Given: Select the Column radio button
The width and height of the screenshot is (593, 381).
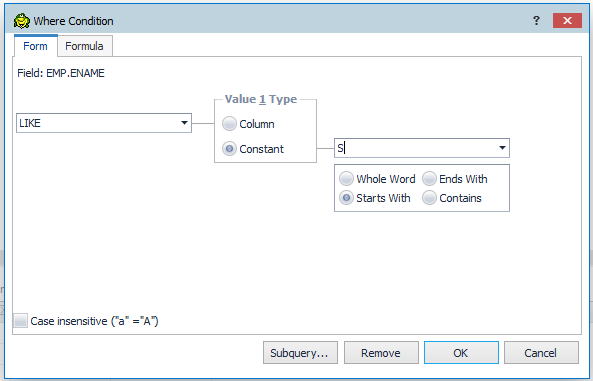Looking at the screenshot, I should (x=248, y=124).
